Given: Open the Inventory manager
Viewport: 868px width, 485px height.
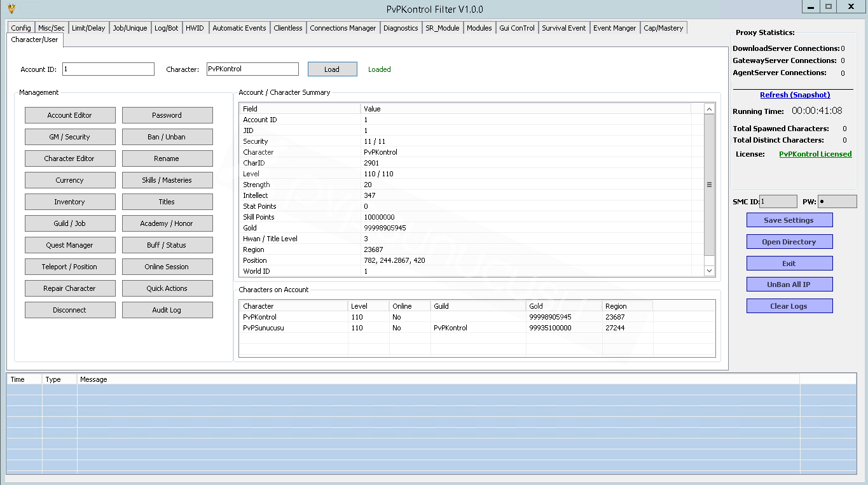Looking at the screenshot, I should coord(70,202).
